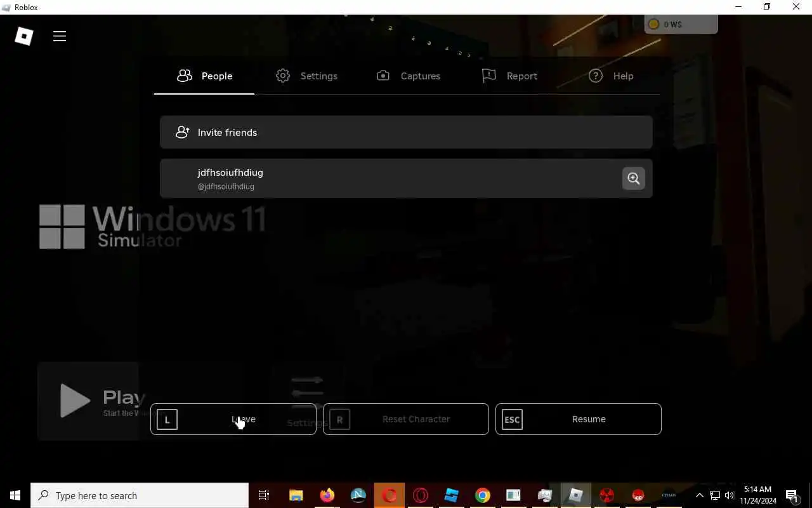The width and height of the screenshot is (812, 508).
Task: Switch to the People tab
Action: tap(204, 76)
